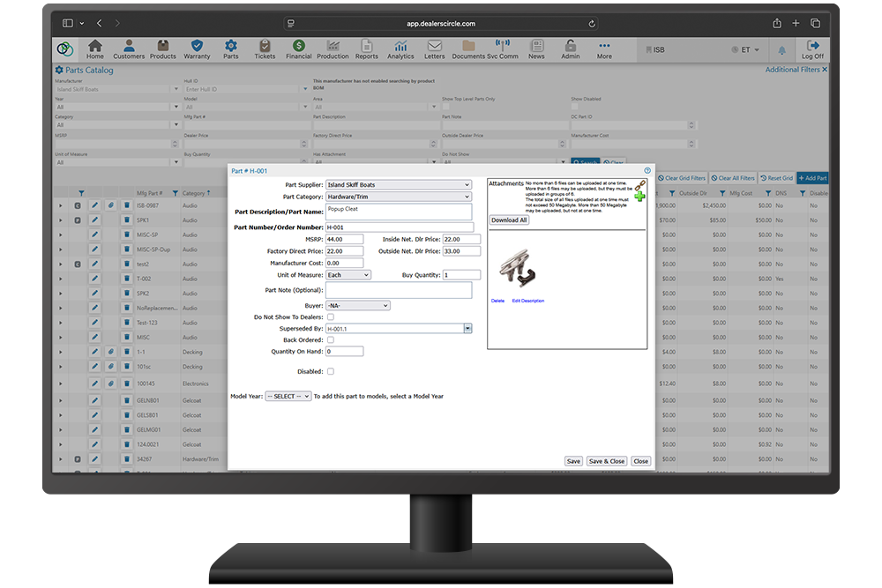Image resolution: width=882 pixels, height=588 pixels.
Task: Expand the ISB-0987 grid row
Action: [x=61, y=205]
